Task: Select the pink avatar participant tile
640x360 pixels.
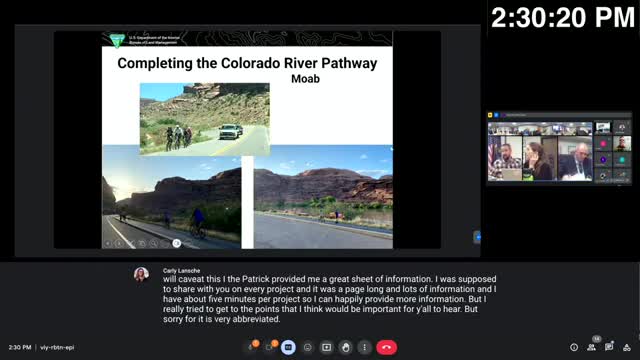Action: (603, 144)
